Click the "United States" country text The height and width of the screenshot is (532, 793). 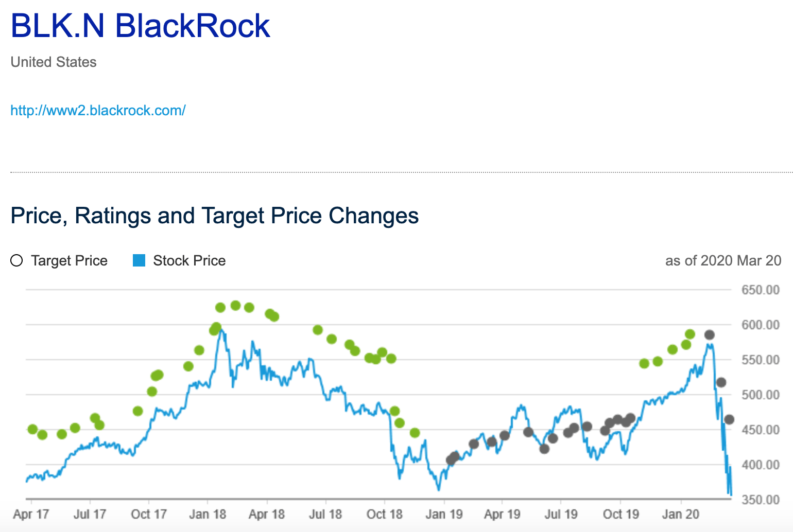[x=54, y=62]
